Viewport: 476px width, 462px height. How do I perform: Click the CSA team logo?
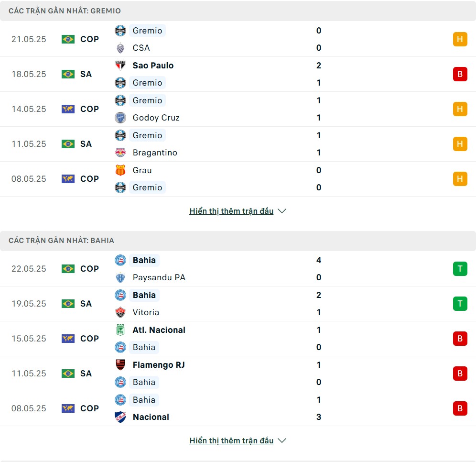120,48
